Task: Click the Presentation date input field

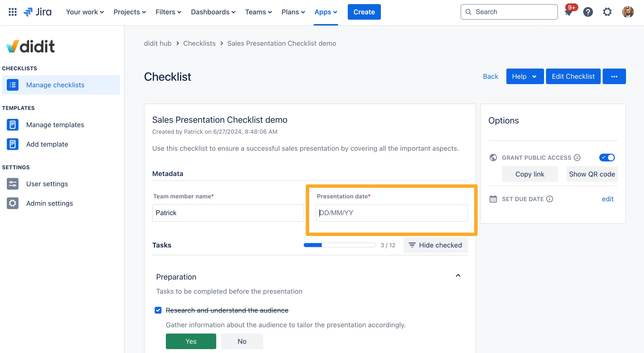Action: tap(392, 213)
